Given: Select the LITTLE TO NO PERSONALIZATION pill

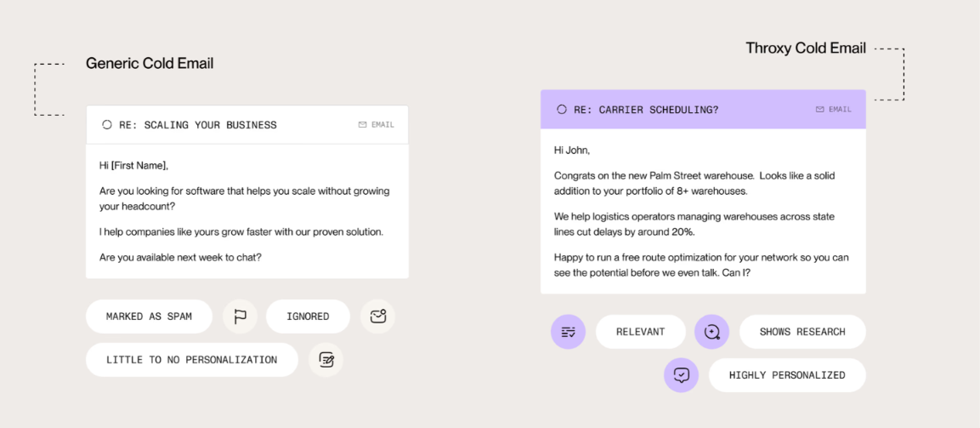Looking at the screenshot, I should click(192, 360).
